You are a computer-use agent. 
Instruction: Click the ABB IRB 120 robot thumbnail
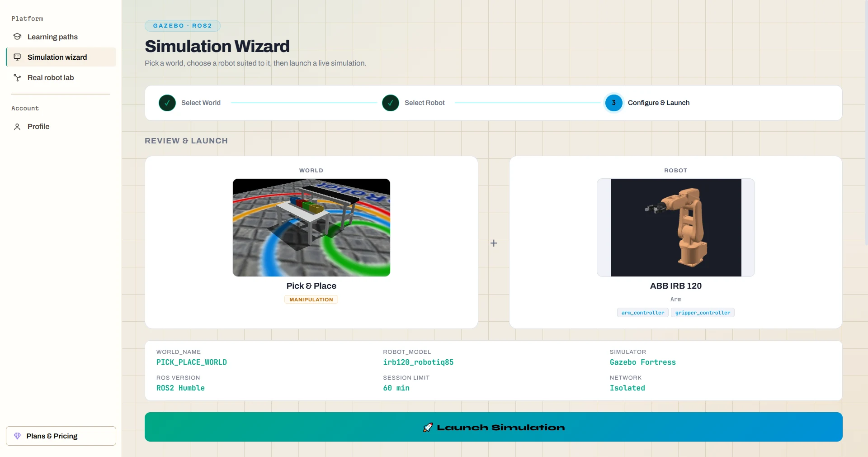coord(676,228)
